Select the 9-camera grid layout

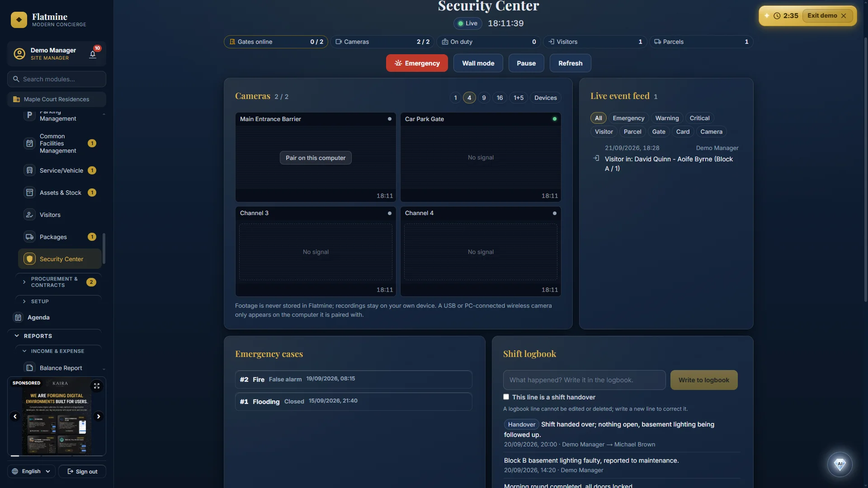pyautogui.click(x=484, y=98)
